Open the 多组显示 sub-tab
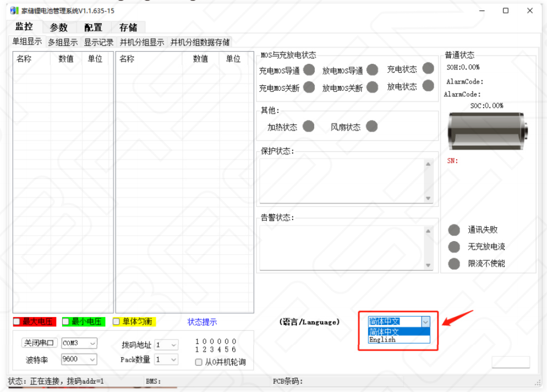 pos(63,42)
